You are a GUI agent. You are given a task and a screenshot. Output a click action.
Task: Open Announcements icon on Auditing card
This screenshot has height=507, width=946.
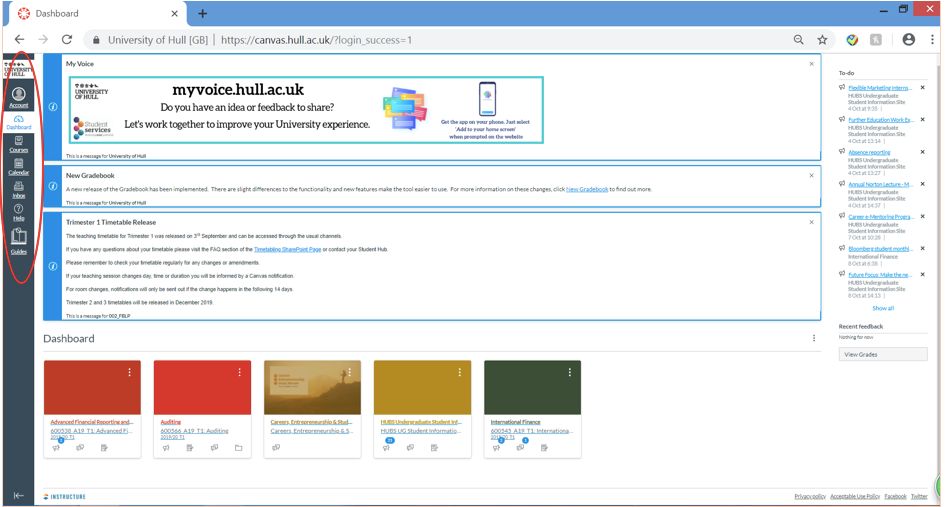pyautogui.click(x=166, y=447)
